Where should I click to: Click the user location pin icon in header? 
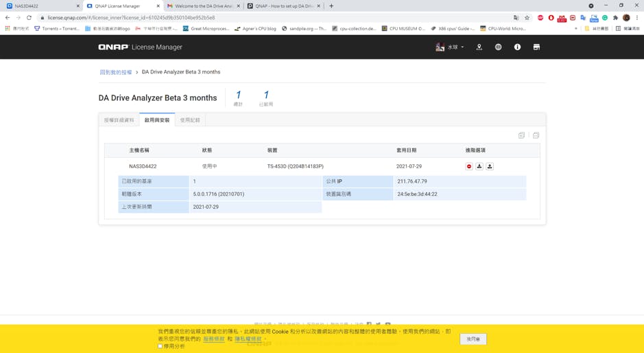click(x=479, y=47)
